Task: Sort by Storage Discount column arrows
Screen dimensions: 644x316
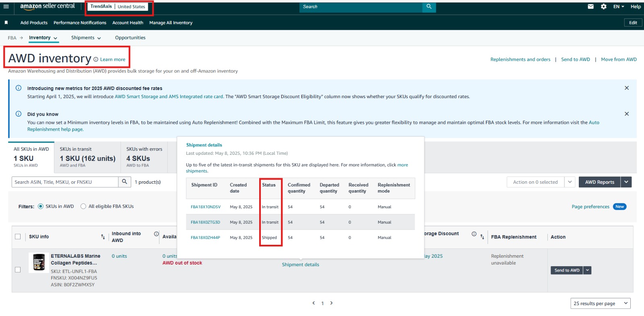Action: point(482,237)
